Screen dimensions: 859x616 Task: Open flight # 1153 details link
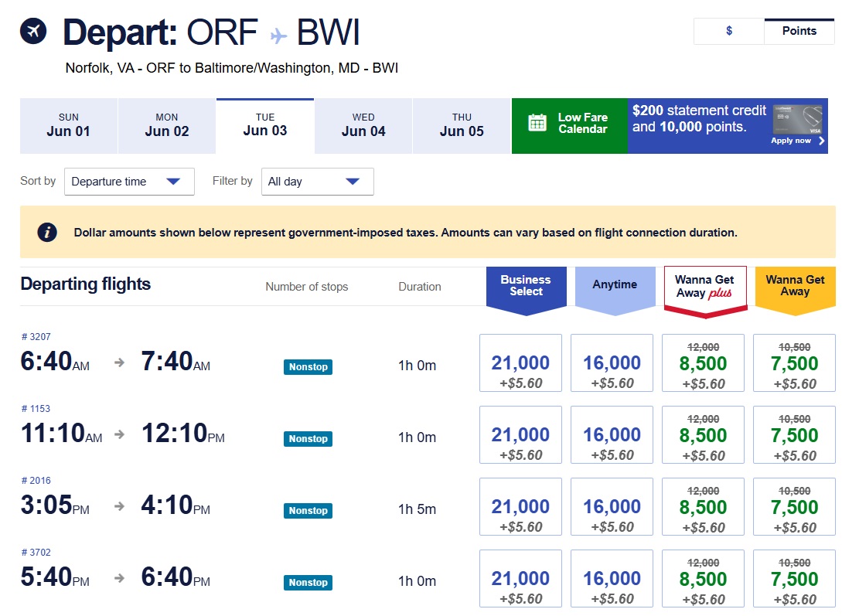(x=36, y=408)
